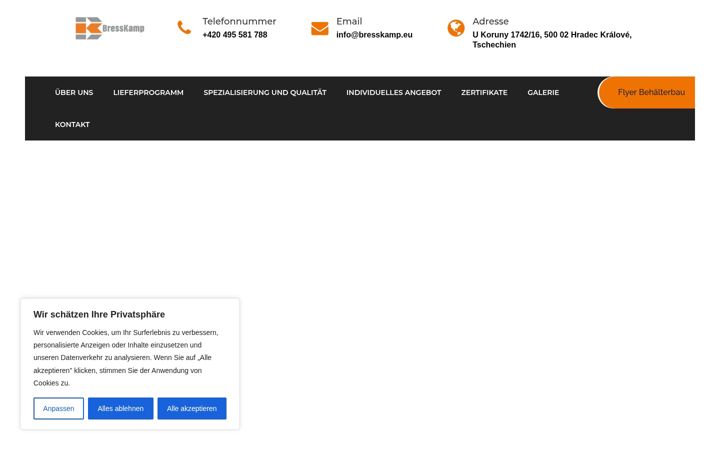Click the Flyer Behälterbau button
This screenshot has width=720, height=450.
pyautogui.click(x=647, y=92)
